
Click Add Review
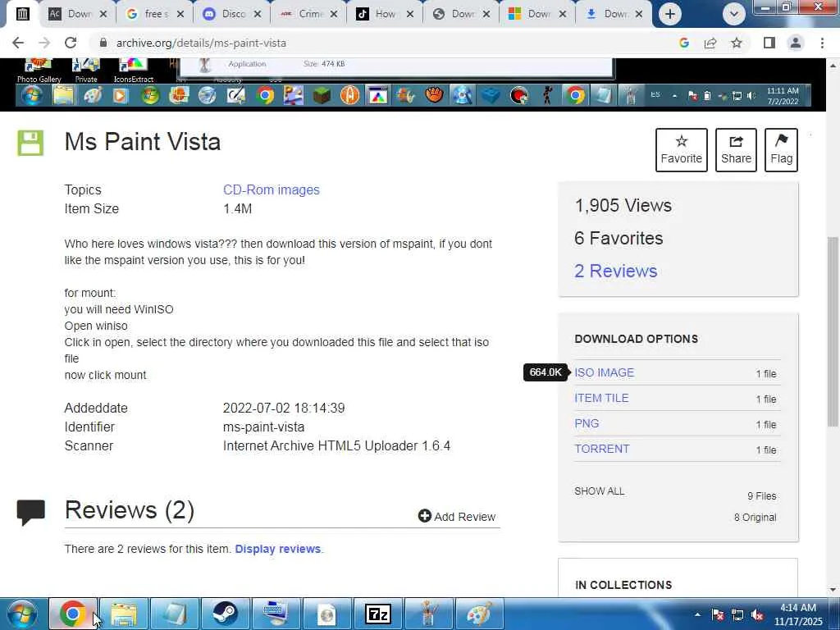click(457, 517)
